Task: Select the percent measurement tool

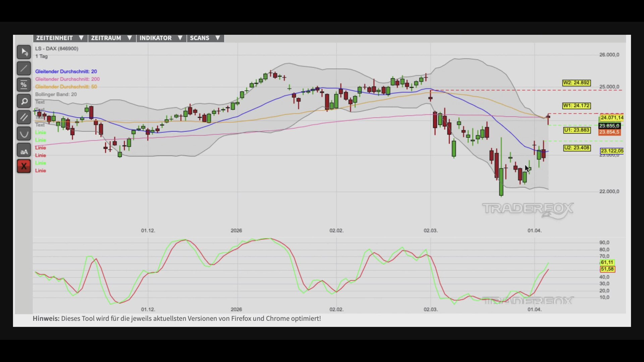Action: (24, 85)
